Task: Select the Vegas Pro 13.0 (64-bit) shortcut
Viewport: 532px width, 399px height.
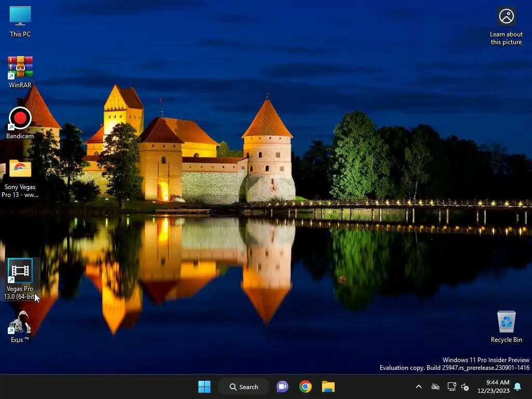Action: (x=20, y=279)
